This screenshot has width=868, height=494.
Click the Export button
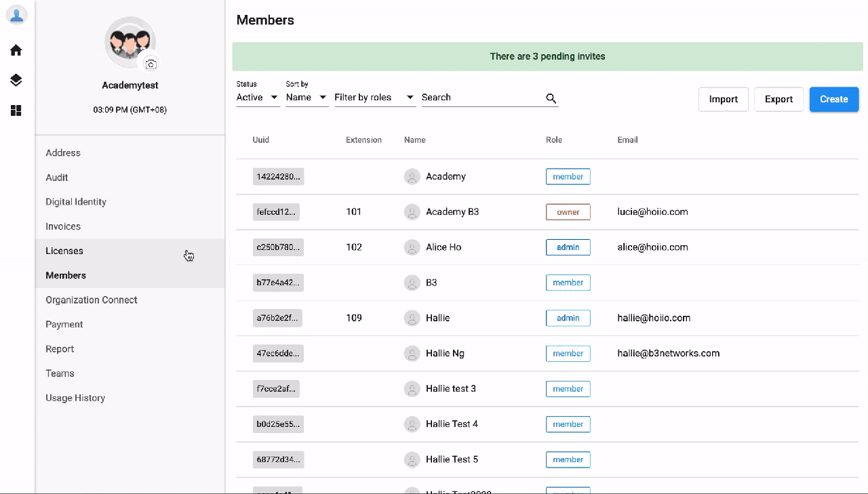tap(779, 99)
